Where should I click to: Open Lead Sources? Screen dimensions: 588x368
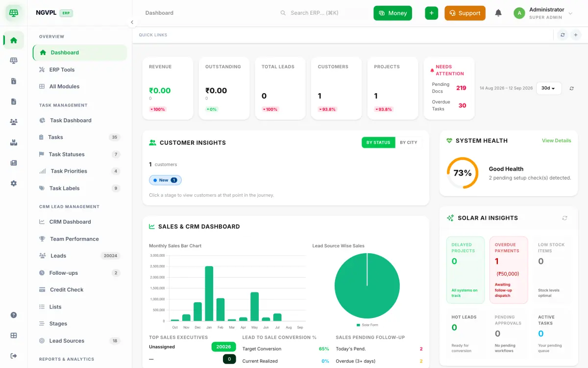80,341
